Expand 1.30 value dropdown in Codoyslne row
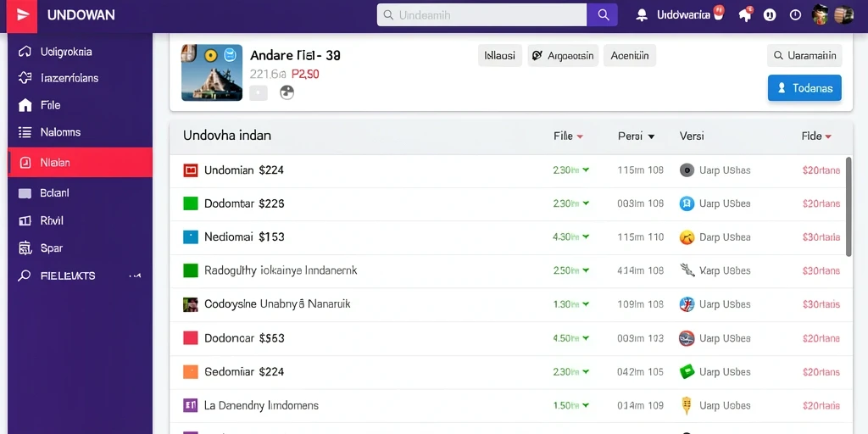This screenshot has width=868, height=434. (x=586, y=304)
